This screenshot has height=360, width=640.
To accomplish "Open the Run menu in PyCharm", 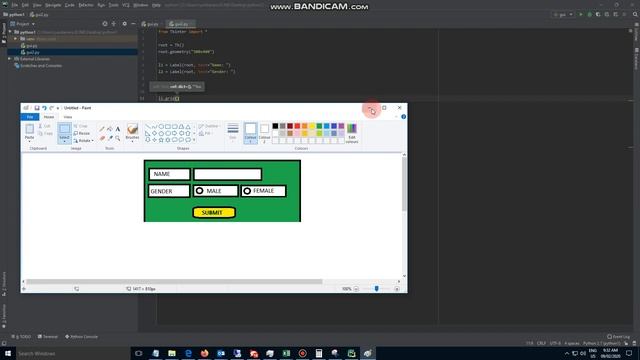I will (101, 5).
